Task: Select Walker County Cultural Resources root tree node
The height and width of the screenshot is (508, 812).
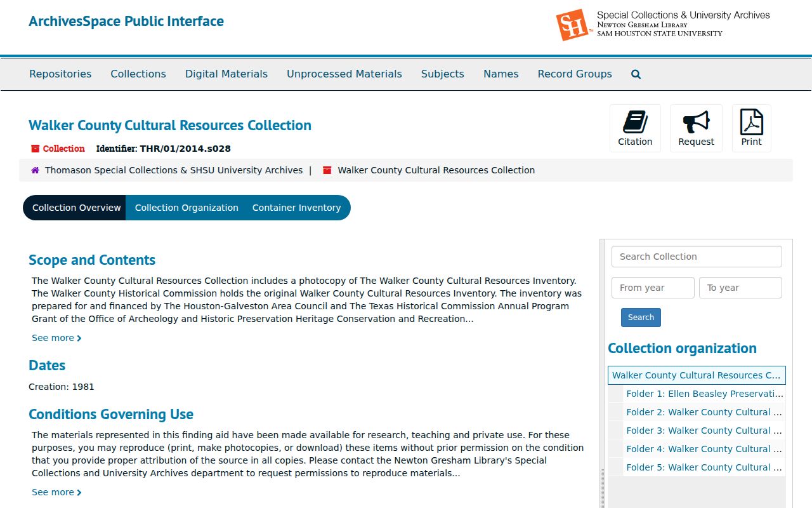Action: click(697, 375)
